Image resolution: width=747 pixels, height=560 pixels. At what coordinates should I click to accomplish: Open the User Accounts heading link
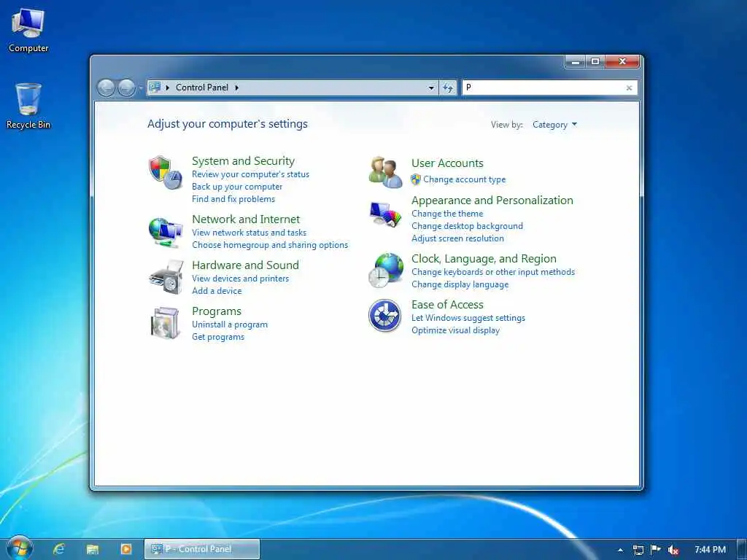click(447, 163)
